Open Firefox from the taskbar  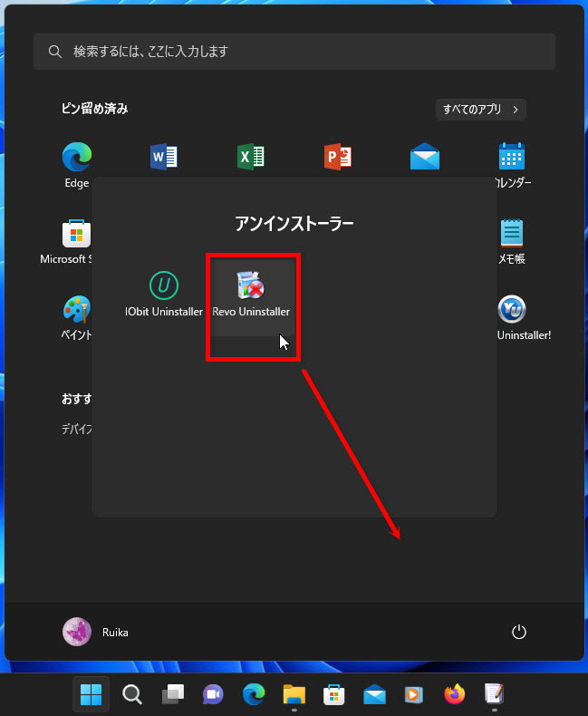point(454,694)
